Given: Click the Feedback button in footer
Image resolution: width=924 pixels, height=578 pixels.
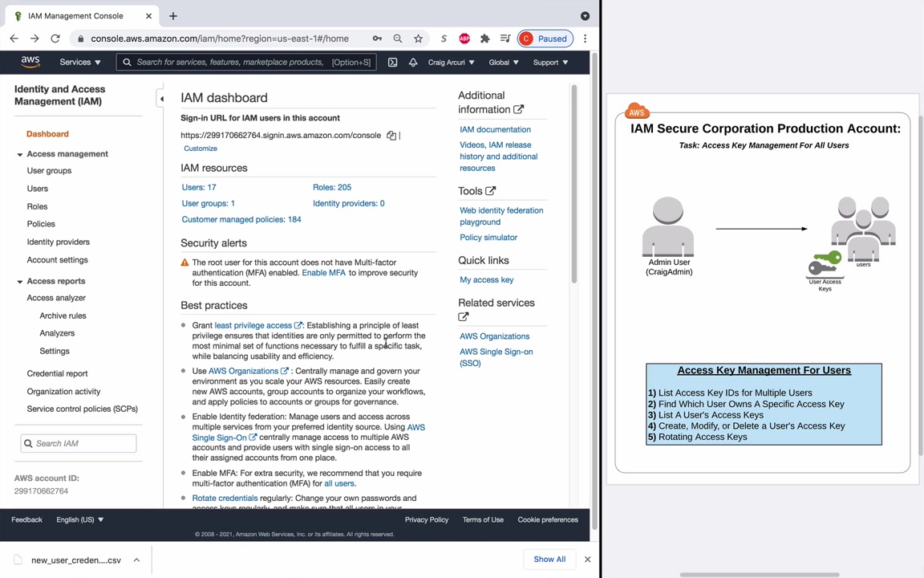Looking at the screenshot, I should (27, 519).
